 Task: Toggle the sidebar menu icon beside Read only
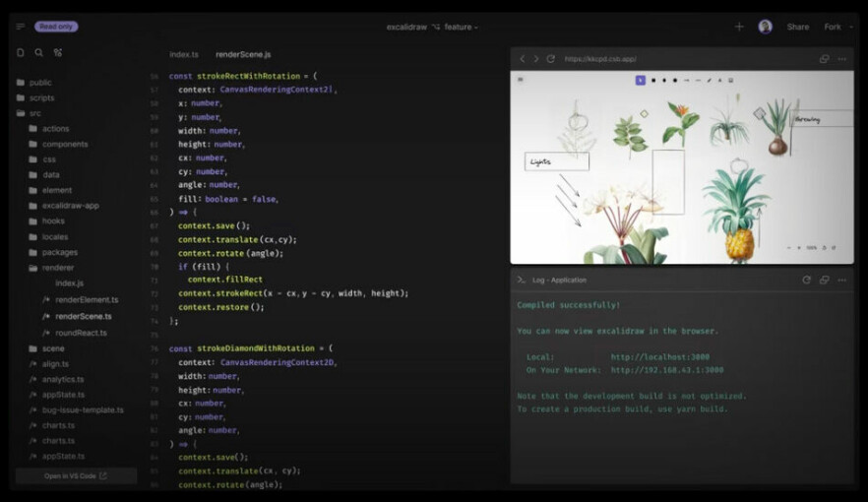coord(21,27)
